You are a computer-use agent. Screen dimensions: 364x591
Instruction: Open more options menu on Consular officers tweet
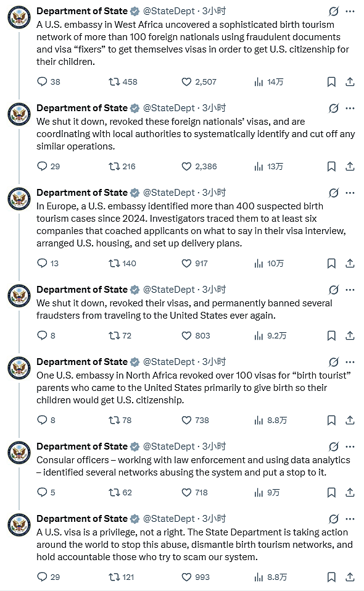pyautogui.click(x=350, y=446)
